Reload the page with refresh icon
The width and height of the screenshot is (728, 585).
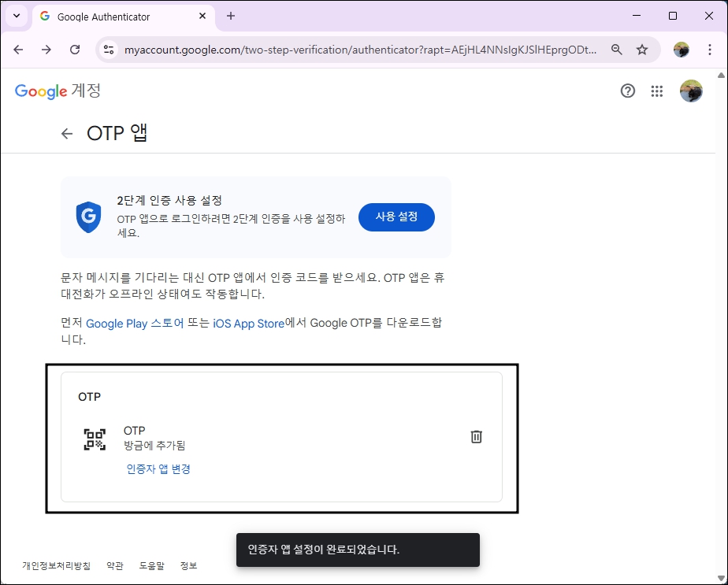click(75, 49)
